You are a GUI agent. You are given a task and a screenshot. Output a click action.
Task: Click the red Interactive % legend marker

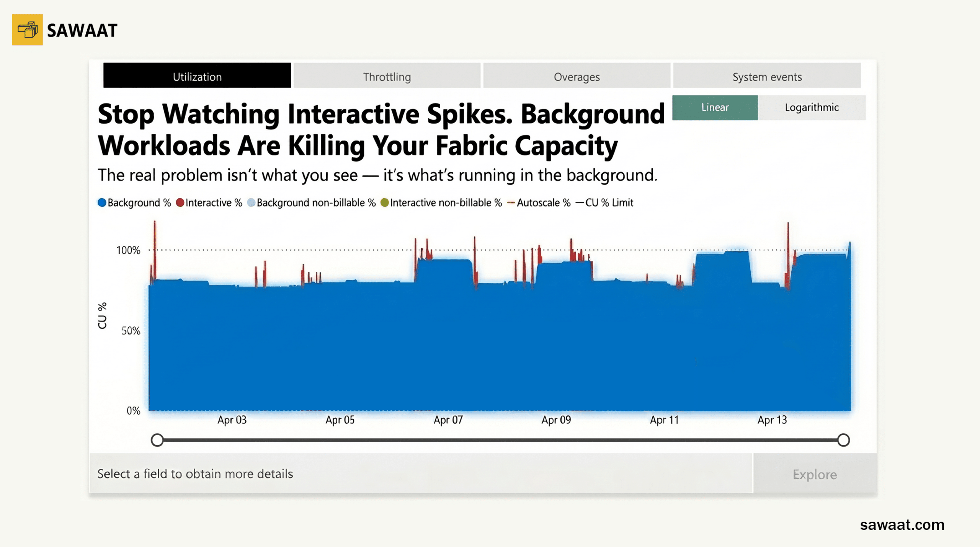click(x=180, y=203)
